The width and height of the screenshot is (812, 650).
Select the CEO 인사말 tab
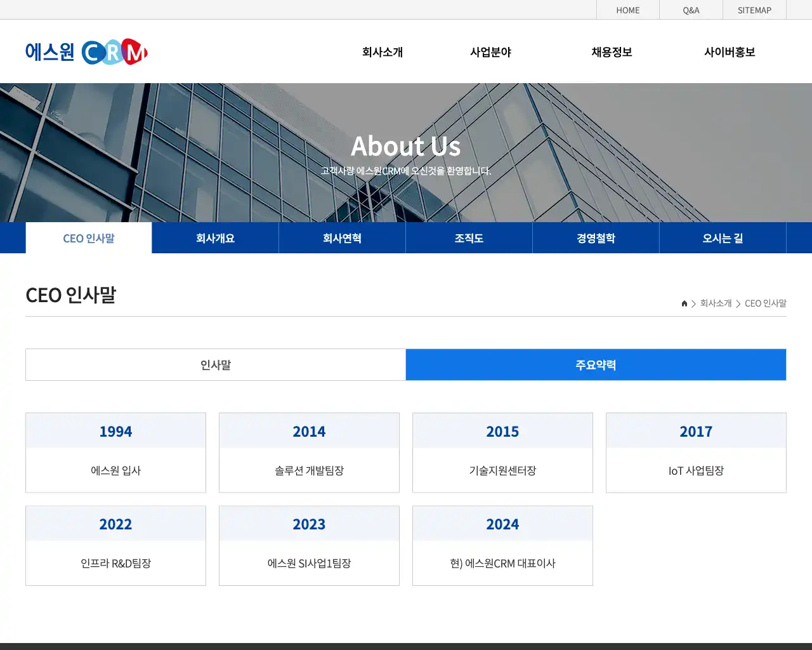pyautogui.click(x=89, y=237)
